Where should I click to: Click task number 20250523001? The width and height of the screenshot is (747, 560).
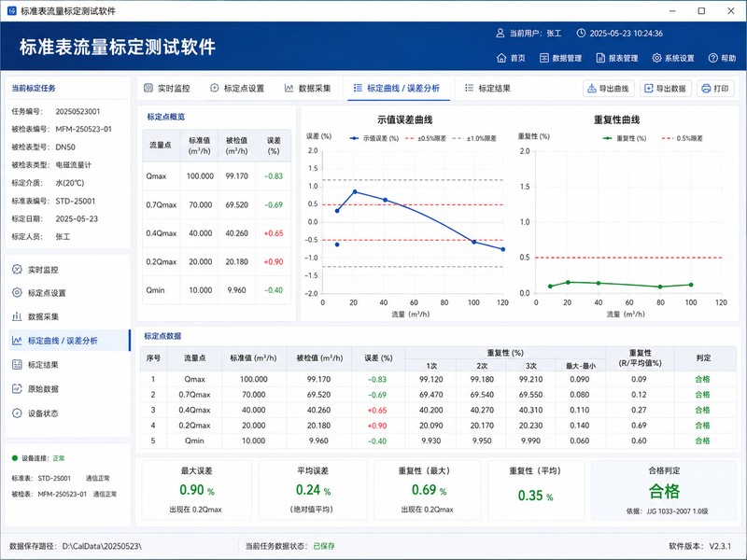(78, 111)
